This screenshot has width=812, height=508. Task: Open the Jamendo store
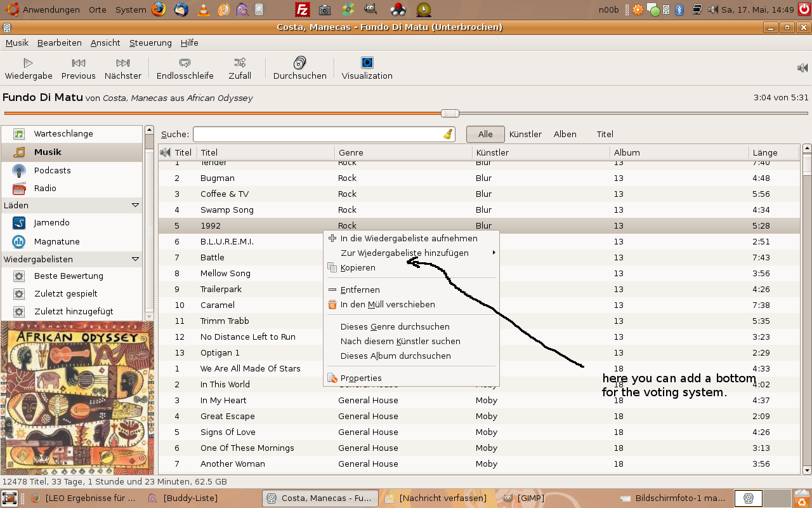[72, 223]
